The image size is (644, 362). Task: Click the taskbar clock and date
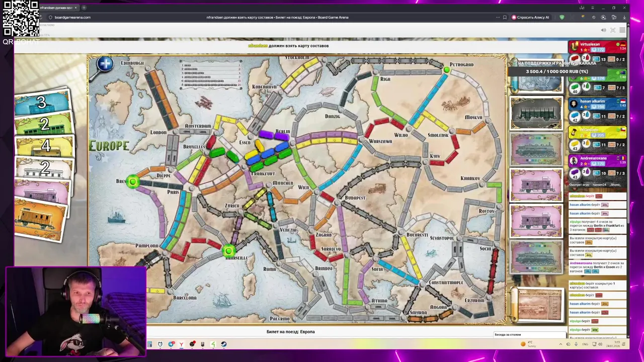click(612, 344)
